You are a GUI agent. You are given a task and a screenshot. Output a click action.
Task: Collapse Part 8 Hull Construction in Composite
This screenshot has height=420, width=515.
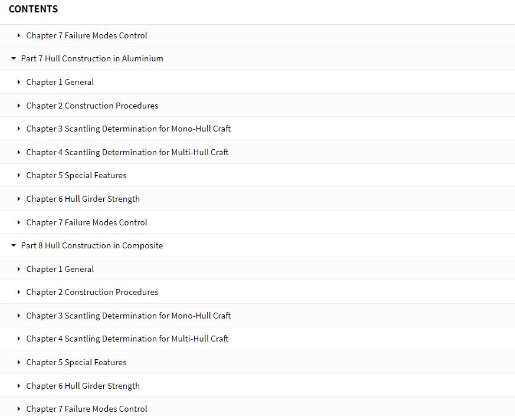14,245
